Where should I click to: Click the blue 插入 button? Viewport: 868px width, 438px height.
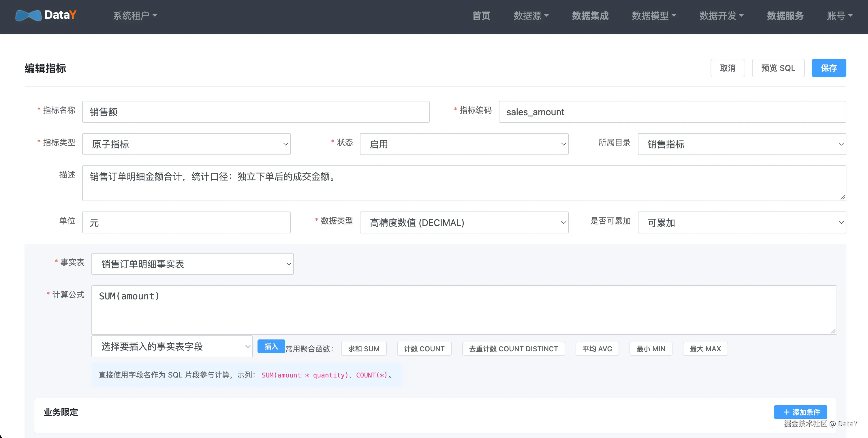(271, 346)
